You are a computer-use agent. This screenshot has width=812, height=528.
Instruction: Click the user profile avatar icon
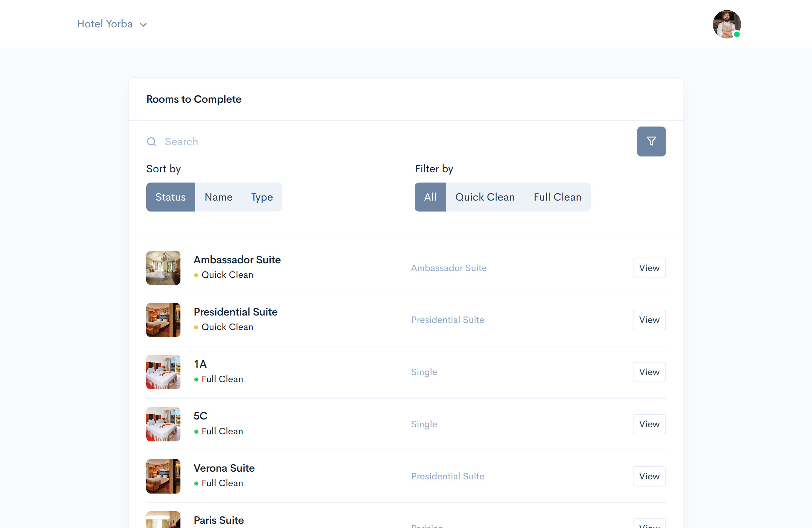[725, 24]
